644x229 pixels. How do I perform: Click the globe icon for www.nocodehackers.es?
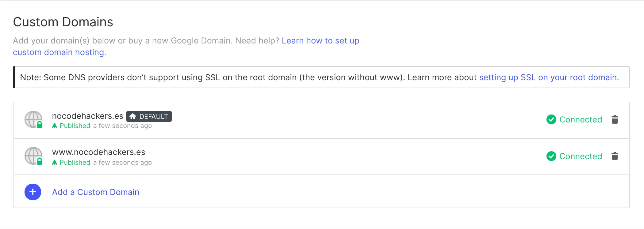click(33, 156)
